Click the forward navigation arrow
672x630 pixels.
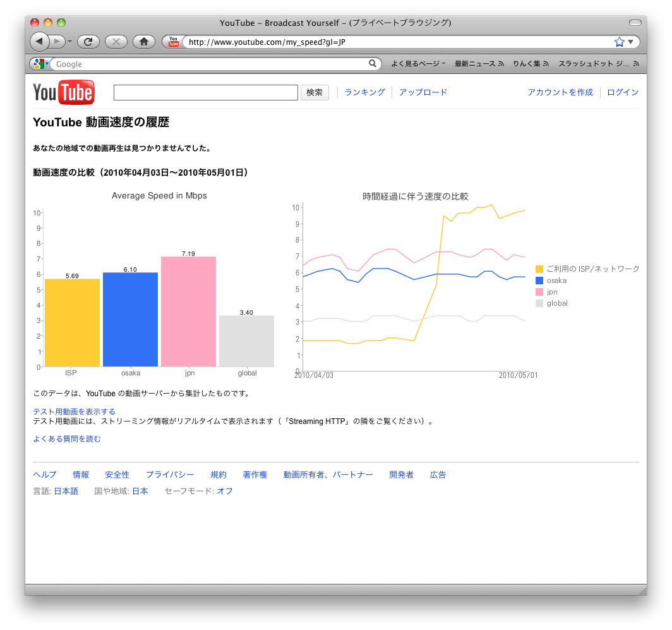57,42
